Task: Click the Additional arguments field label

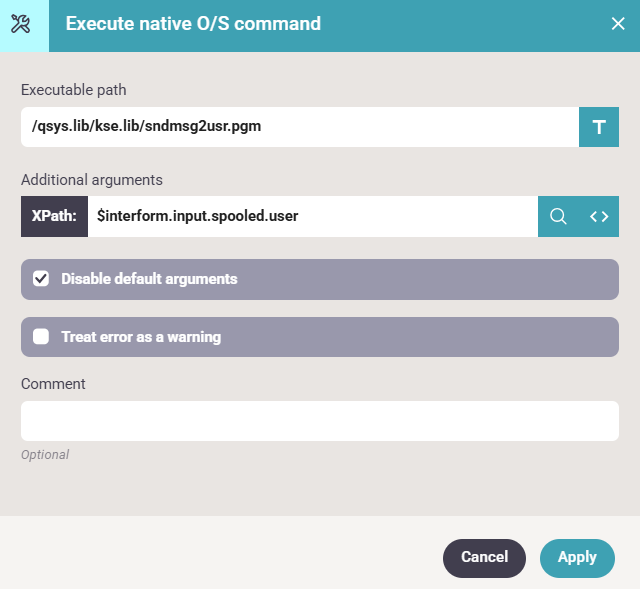Action: (x=92, y=180)
